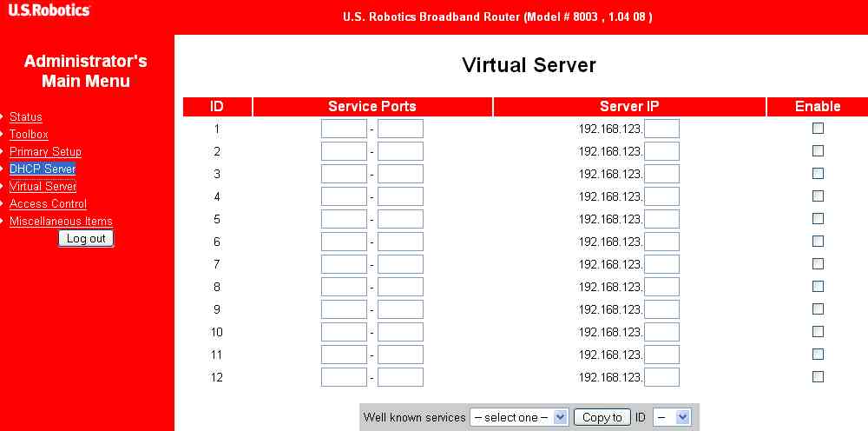Focus start service port field for ID 6

344,242
